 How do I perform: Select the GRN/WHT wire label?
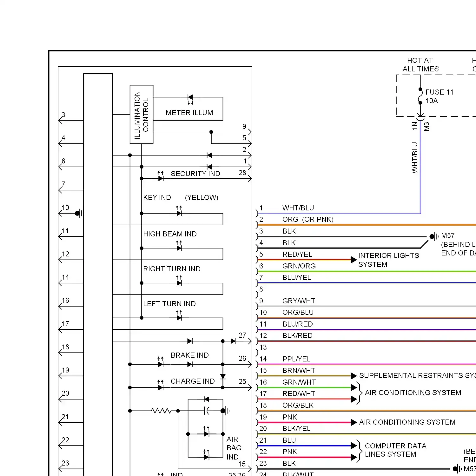(x=299, y=382)
